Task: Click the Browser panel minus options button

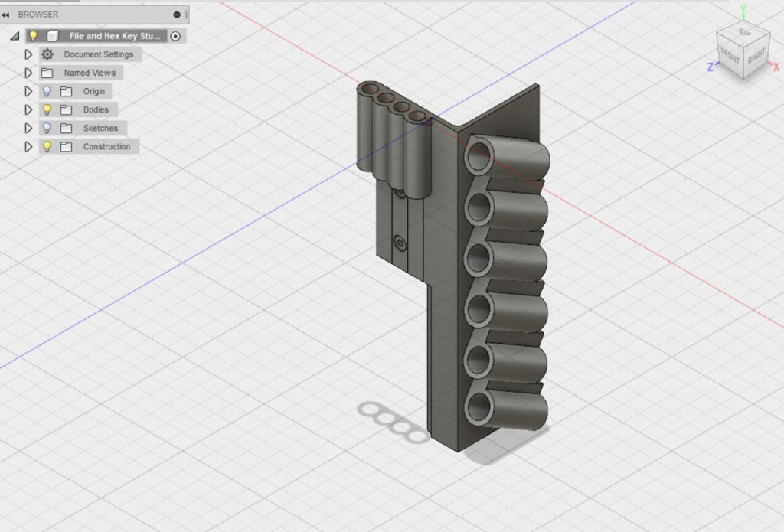Action: pyautogui.click(x=177, y=15)
